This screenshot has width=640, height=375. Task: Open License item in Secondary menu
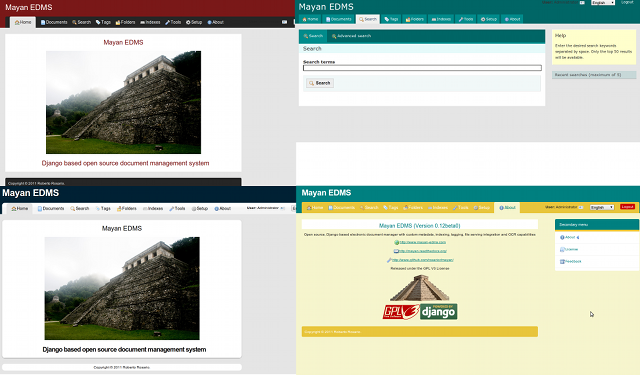pyautogui.click(x=569, y=249)
